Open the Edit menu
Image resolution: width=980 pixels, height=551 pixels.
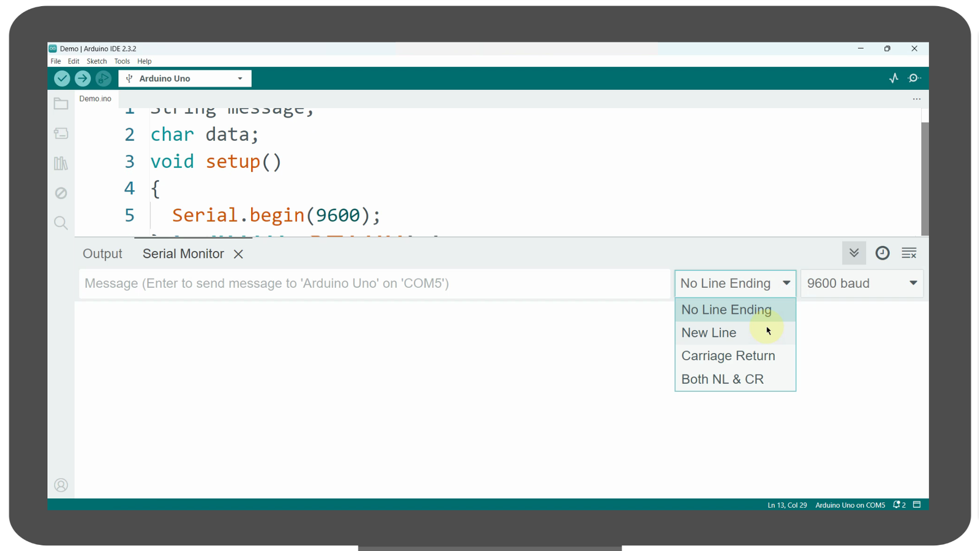(x=73, y=61)
